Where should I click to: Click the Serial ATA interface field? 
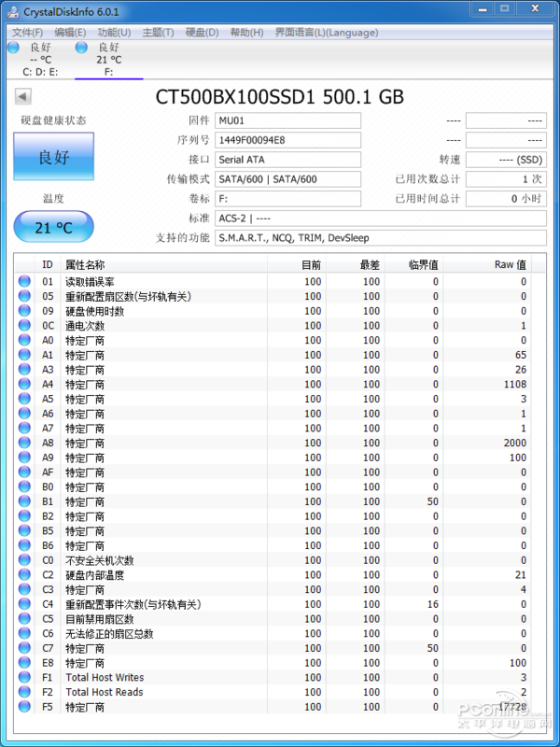[287, 160]
